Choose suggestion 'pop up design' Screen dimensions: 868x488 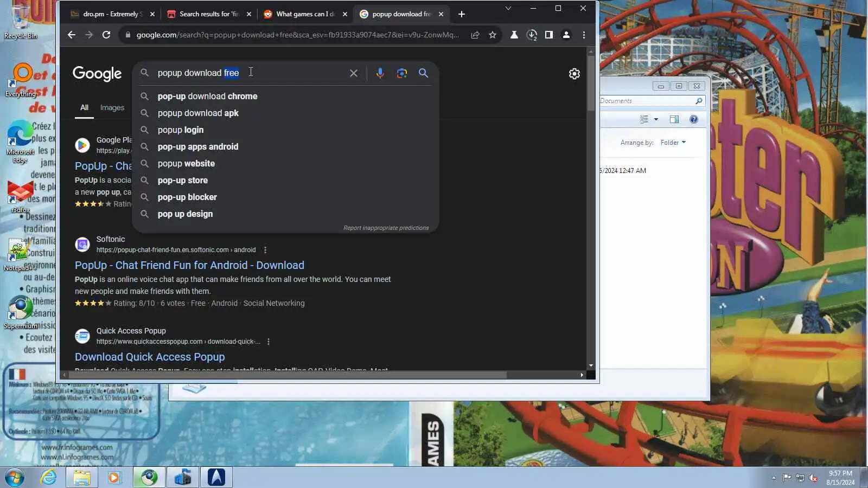[285, 214]
